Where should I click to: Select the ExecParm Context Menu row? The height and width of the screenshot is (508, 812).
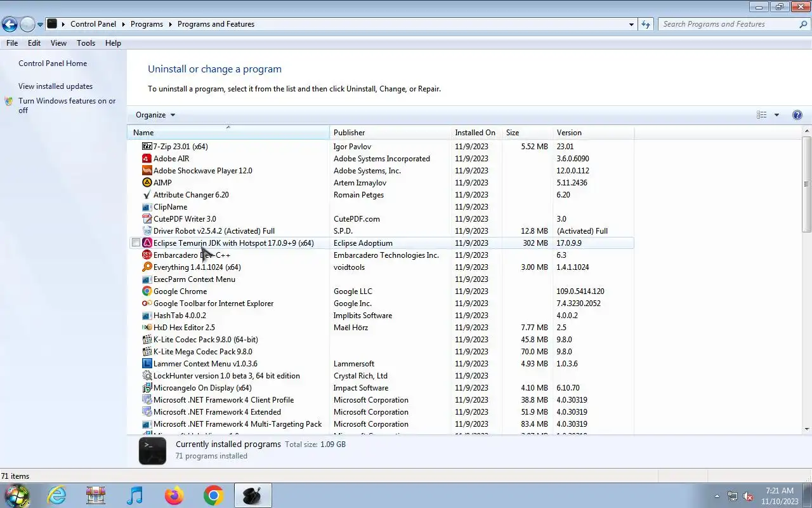381,279
